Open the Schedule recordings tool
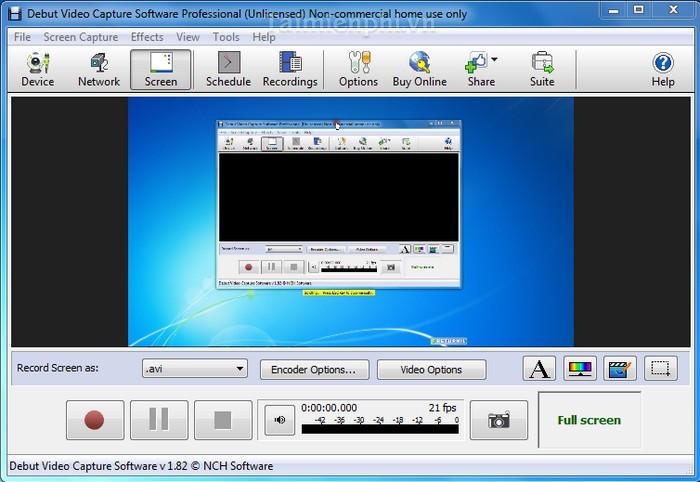This screenshot has height=482, width=700. tap(228, 70)
